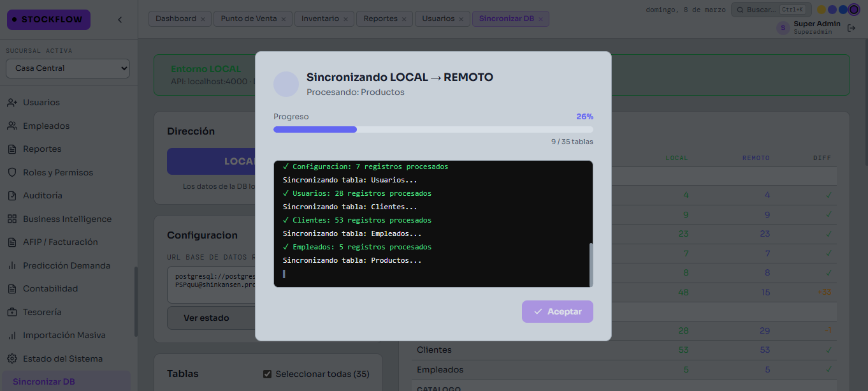Viewport: 868px width, 391px height.
Task: Select the yellow theme color swatch
Action: click(821, 10)
